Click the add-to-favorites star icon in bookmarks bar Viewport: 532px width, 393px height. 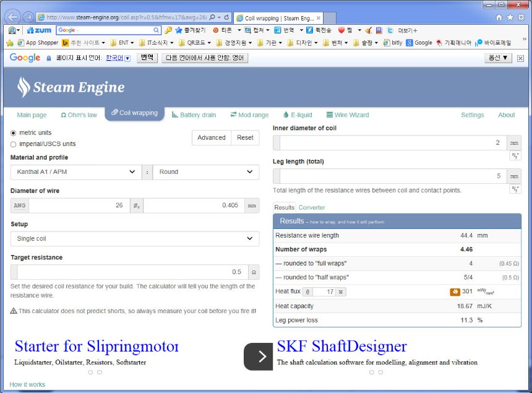point(10,43)
